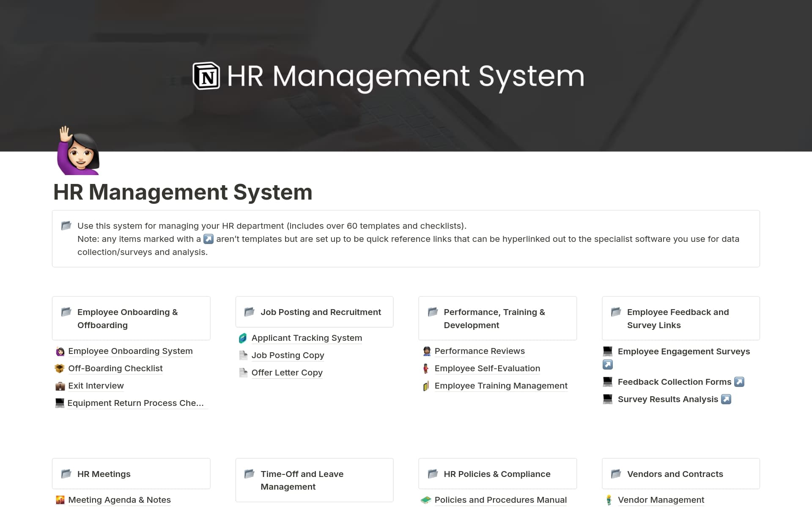Click the briefcase icon next to Exit Interview
812x507 pixels.
click(60, 386)
